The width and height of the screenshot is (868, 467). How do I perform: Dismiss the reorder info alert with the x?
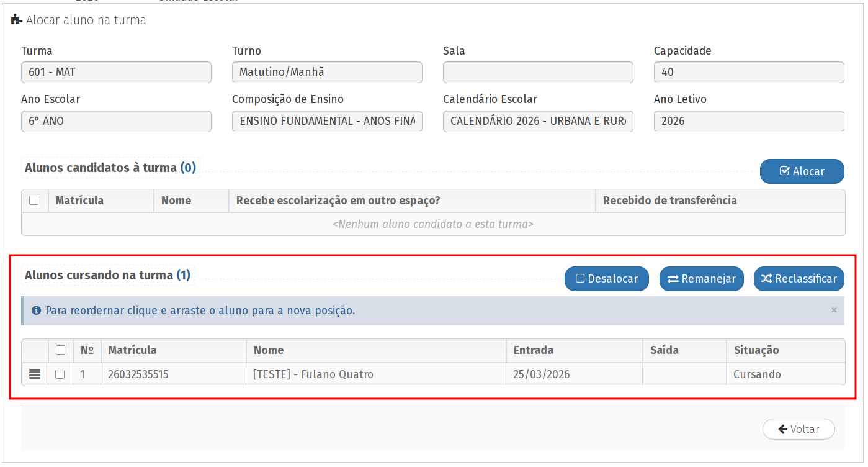coord(834,310)
